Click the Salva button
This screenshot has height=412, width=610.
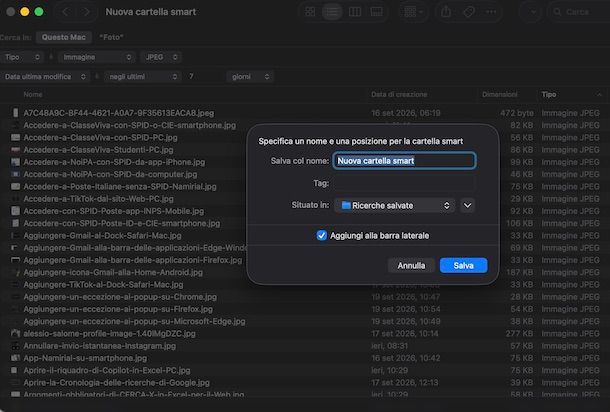click(x=463, y=265)
